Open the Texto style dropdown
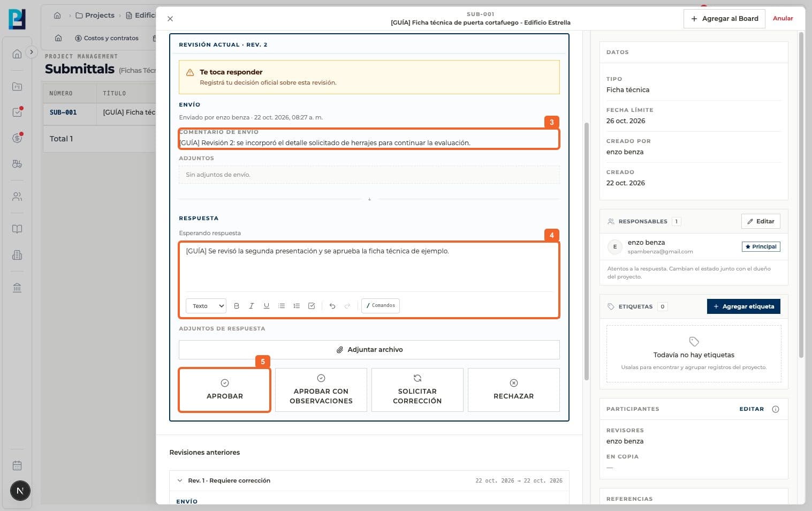The image size is (812, 511). [206, 306]
